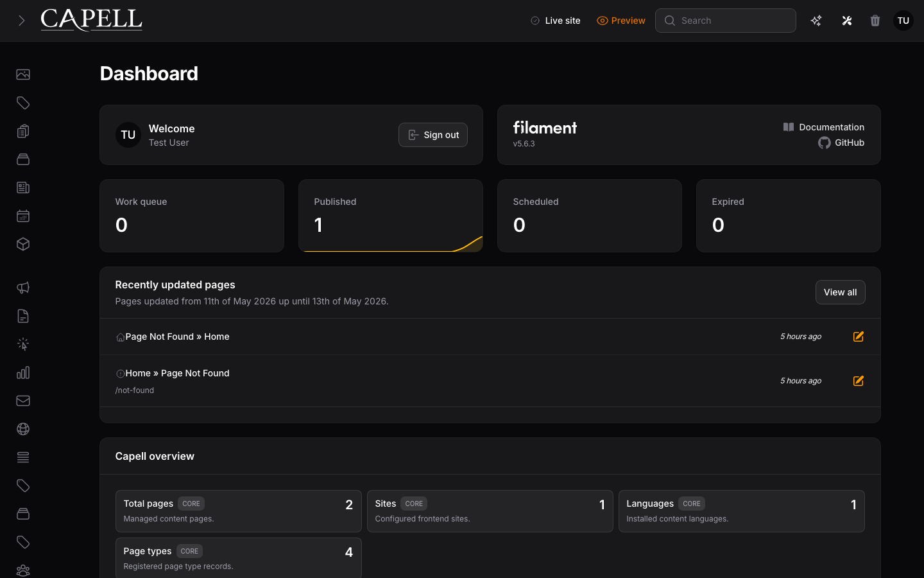Open the Preview link with eye icon
924x578 pixels.
click(621, 21)
